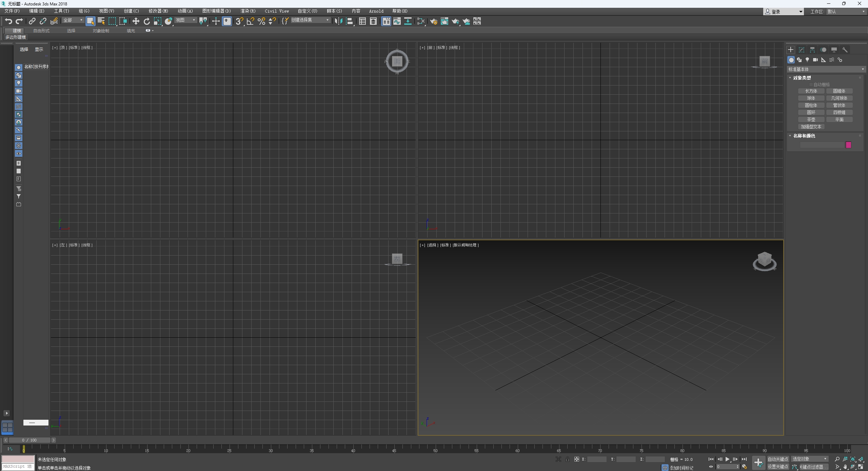Click the Mirror tool icon
Image resolution: width=868 pixels, height=471 pixels.
pyautogui.click(x=338, y=21)
